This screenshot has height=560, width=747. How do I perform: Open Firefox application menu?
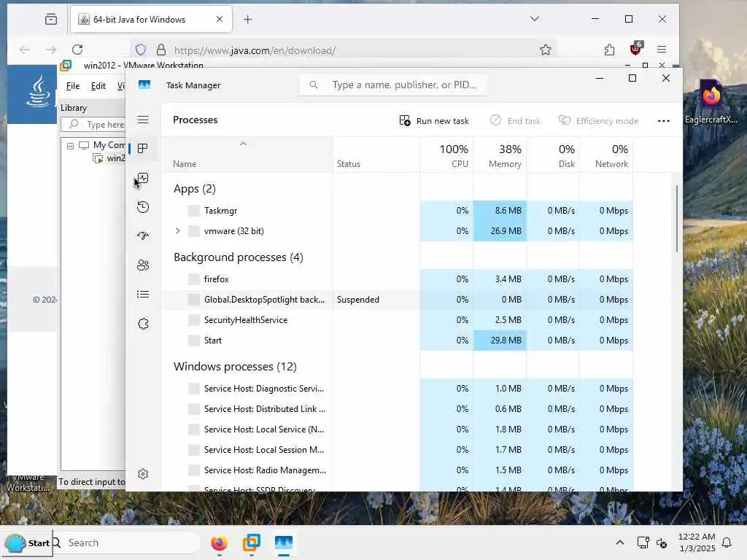point(662,50)
